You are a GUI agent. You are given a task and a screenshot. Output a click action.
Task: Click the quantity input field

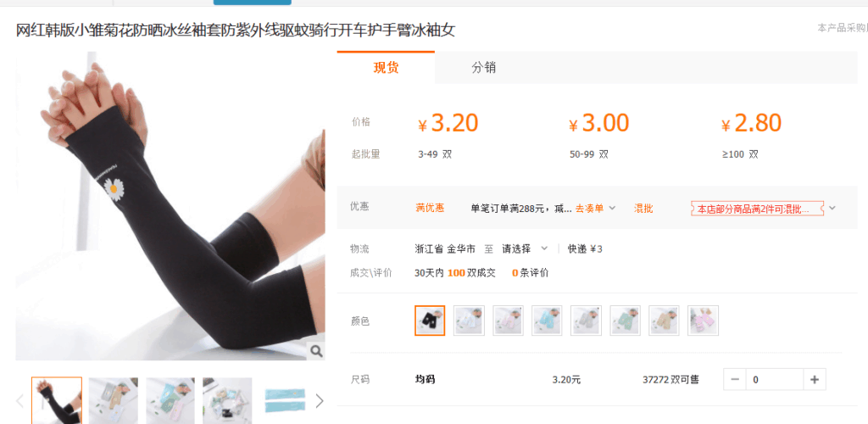[x=775, y=380]
